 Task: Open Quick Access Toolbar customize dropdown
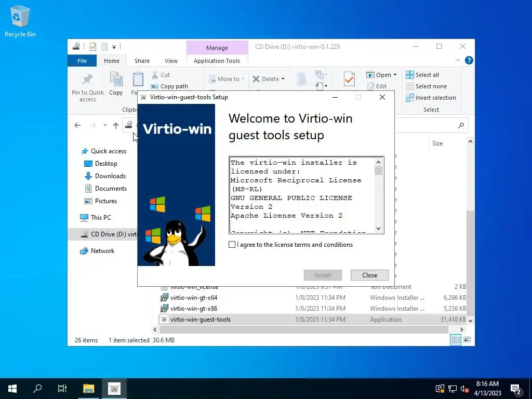click(x=114, y=47)
